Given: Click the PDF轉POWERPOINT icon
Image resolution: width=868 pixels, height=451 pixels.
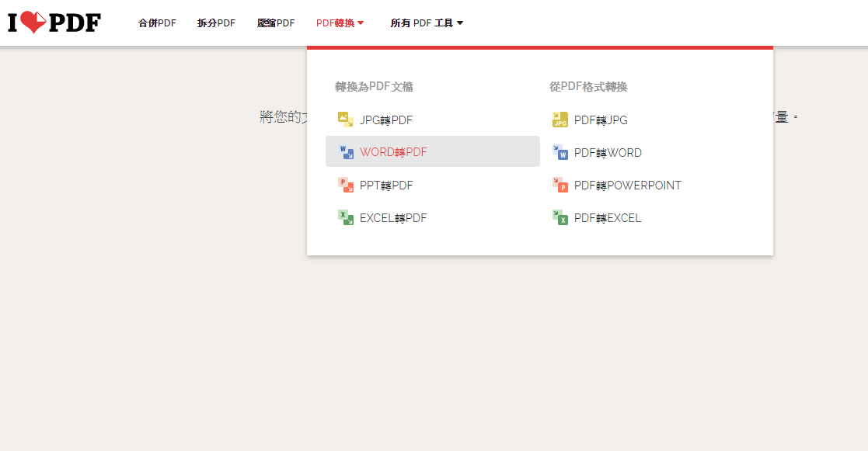Looking at the screenshot, I should pyautogui.click(x=560, y=185).
